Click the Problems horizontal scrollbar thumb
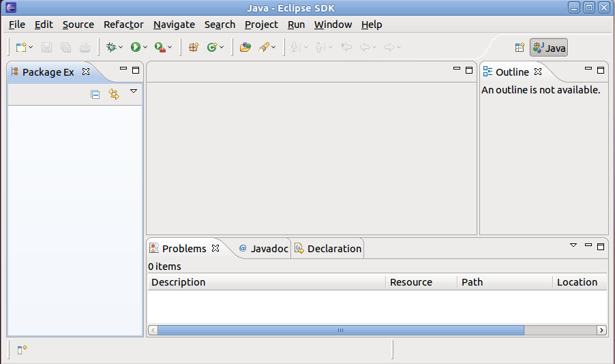 click(x=341, y=331)
